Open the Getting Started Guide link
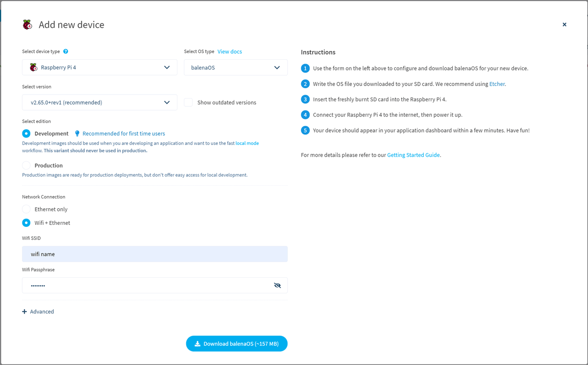Viewport: 588px width, 365px height. click(414, 154)
